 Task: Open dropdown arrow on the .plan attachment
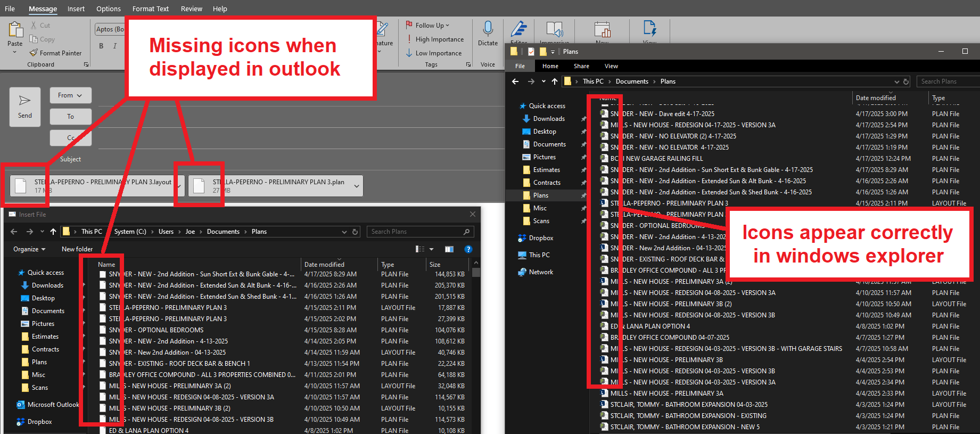[x=357, y=186]
